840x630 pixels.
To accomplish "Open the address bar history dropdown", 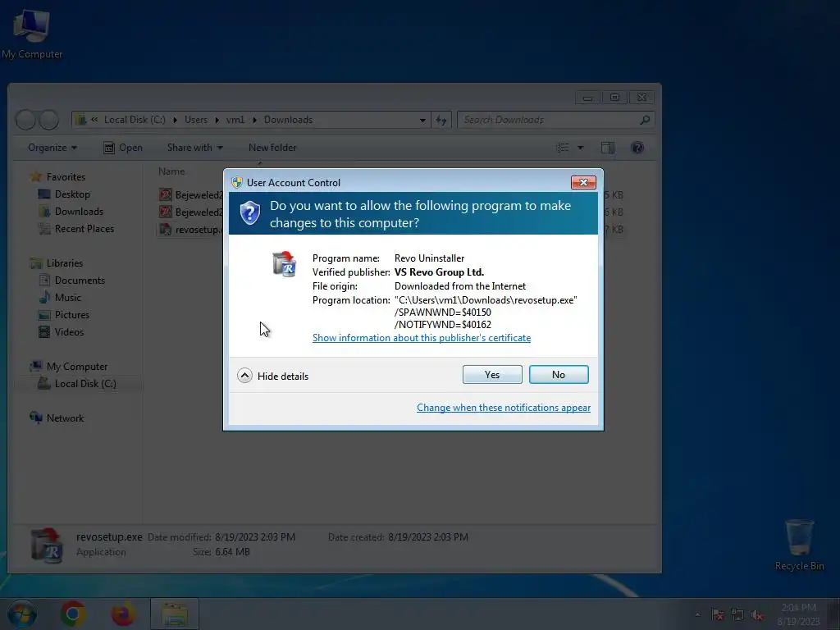I will (422, 120).
